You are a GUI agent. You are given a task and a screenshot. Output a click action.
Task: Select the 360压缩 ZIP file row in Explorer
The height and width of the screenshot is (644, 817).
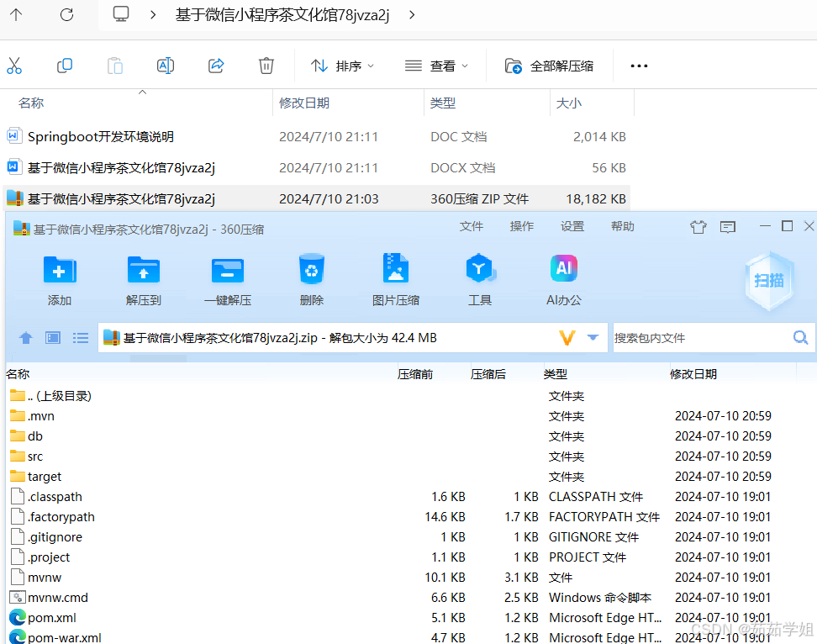pos(316,198)
